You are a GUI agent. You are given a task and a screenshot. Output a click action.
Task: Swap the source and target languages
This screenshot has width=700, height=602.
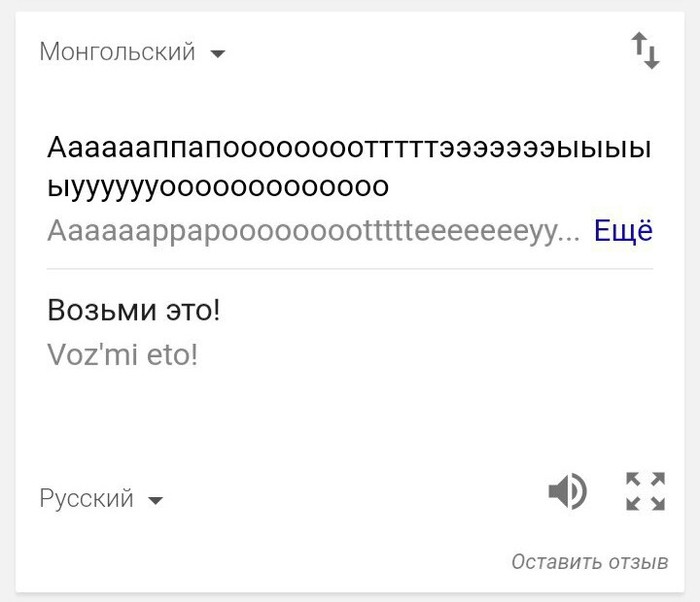point(645,51)
